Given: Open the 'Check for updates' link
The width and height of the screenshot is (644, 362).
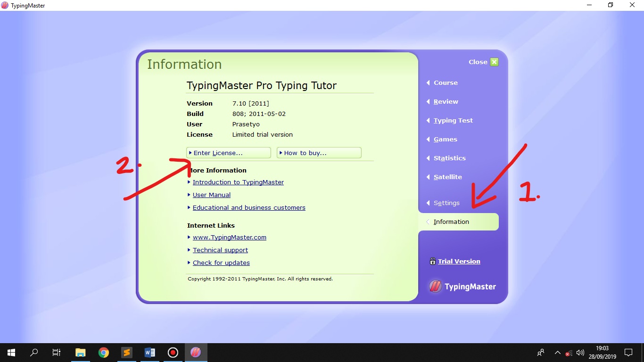Looking at the screenshot, I should point(221,263).
